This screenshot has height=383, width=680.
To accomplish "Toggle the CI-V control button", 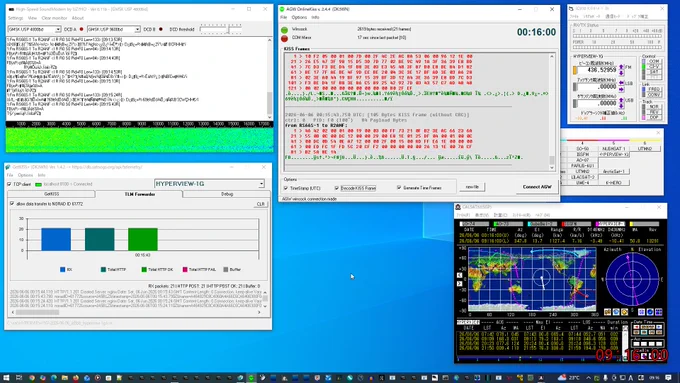I will tap(654, 67).
